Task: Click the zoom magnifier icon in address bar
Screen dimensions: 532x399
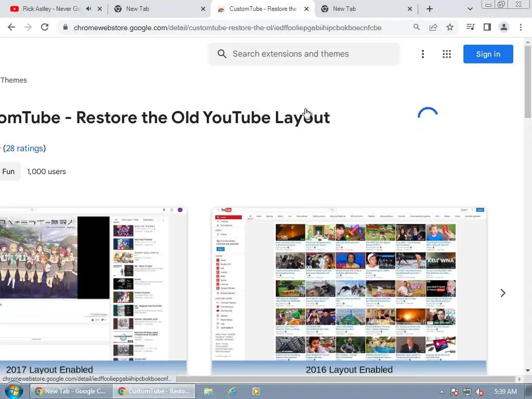Action: (416, 28)
